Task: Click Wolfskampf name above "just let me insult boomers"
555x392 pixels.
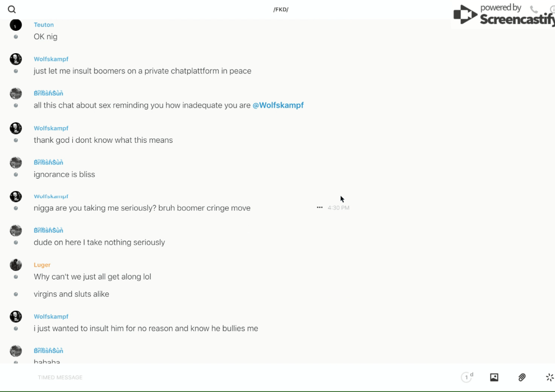Action: pyautogui.click(x=51, y=59)
